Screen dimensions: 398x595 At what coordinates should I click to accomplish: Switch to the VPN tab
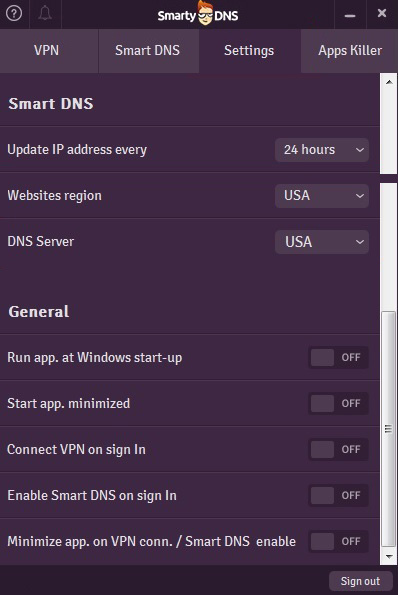click(49, 51)
